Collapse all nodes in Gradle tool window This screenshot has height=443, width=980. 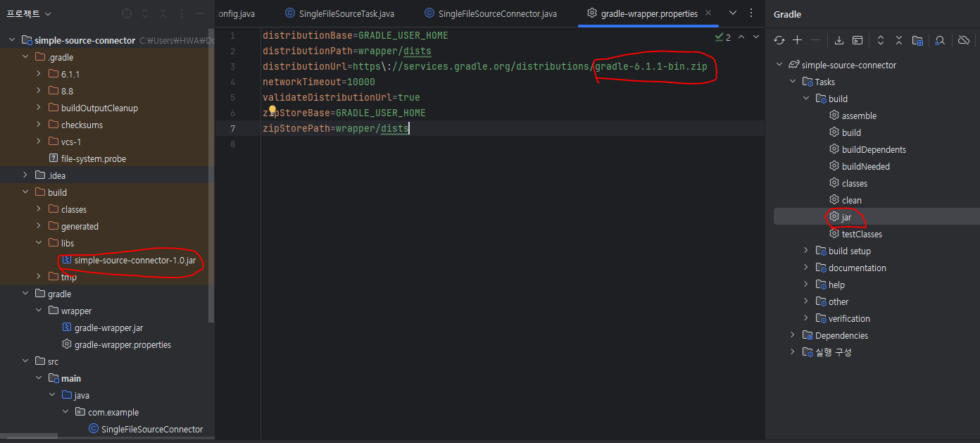pos(898,40)
